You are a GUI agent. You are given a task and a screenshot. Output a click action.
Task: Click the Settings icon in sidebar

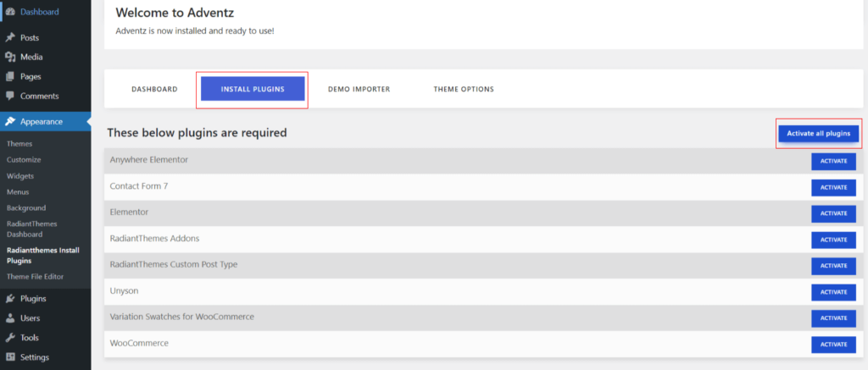coord(10,357)
